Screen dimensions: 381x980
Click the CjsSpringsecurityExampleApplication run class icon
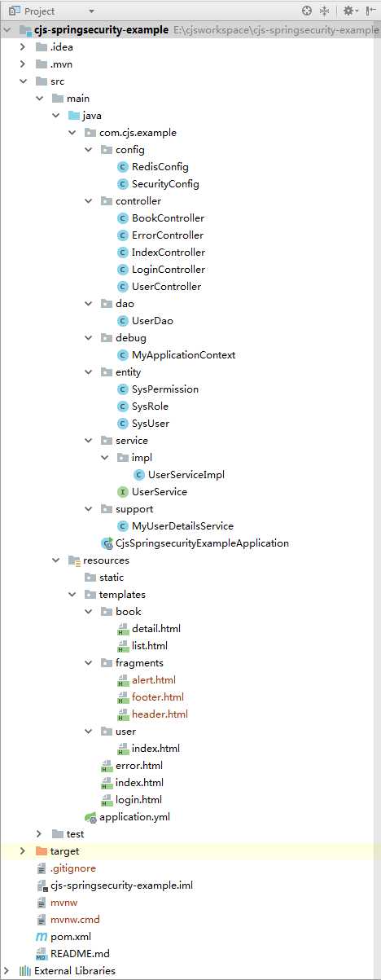click(107, 543)
